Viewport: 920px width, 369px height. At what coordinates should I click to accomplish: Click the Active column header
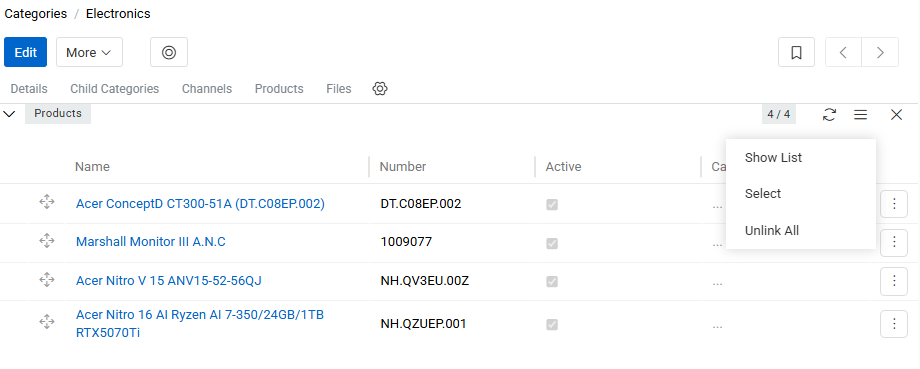click(563, 167)
